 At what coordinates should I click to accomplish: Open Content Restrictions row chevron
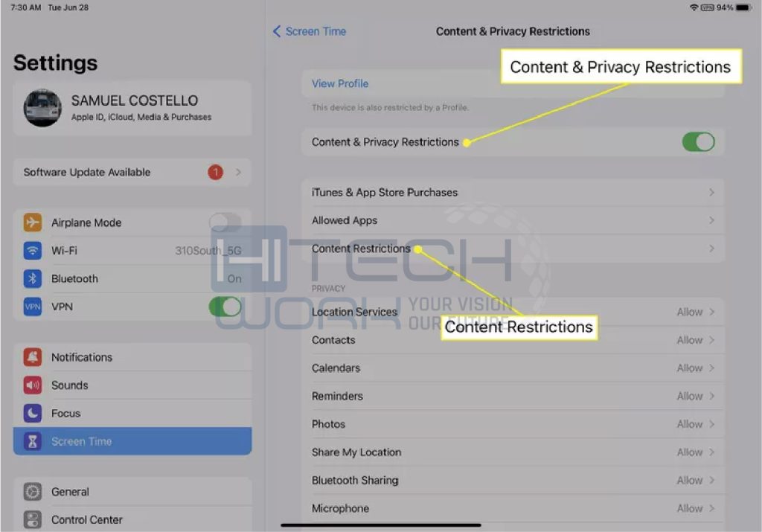tap(711, 249)
